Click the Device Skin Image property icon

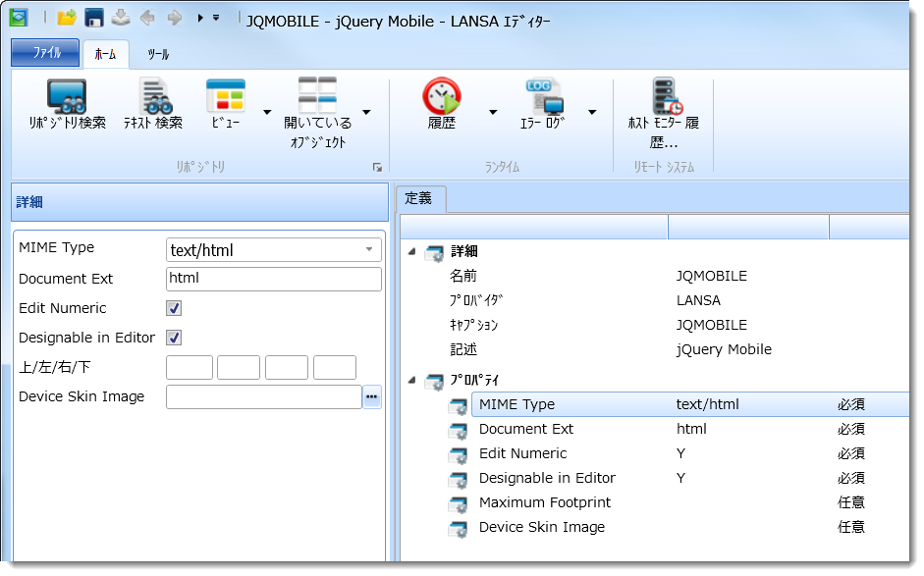point(458,529)
